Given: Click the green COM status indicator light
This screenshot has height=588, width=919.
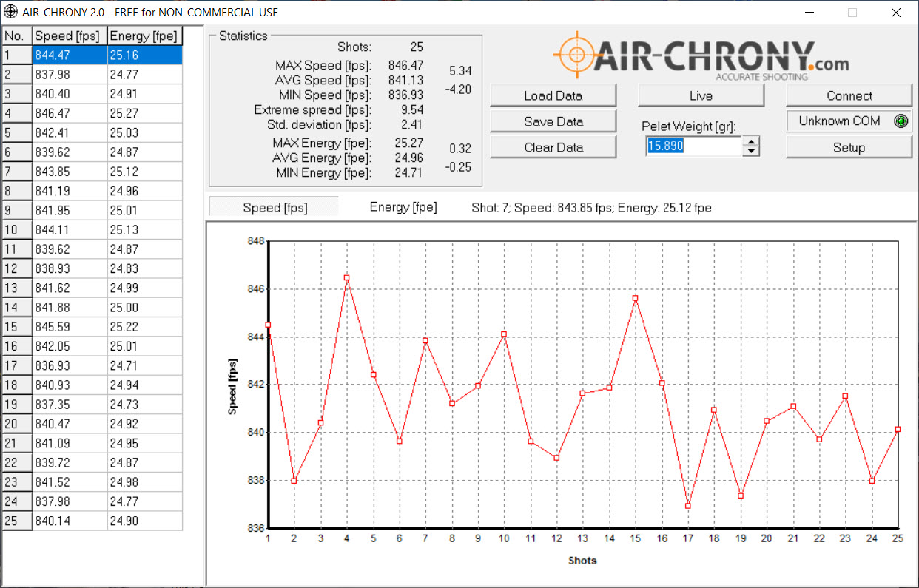Looking at the screenshot, I should coord(901,121).
